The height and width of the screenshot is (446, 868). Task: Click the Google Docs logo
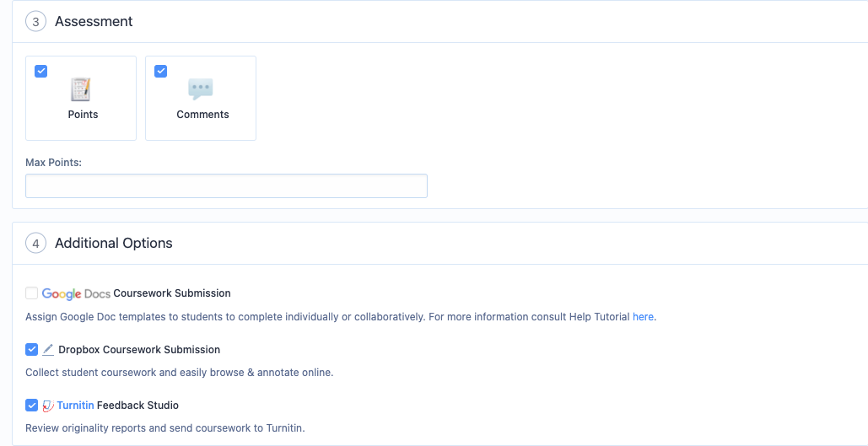coord(77,293)
